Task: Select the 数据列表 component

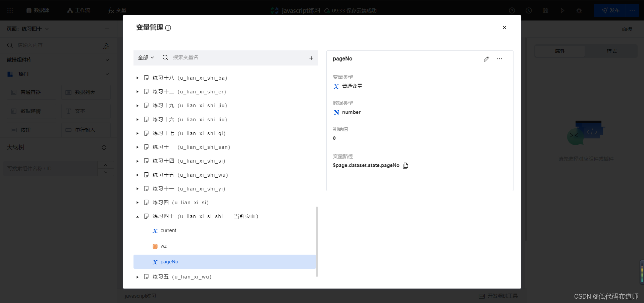Action: pyautogui.click(x=86, y=92)
